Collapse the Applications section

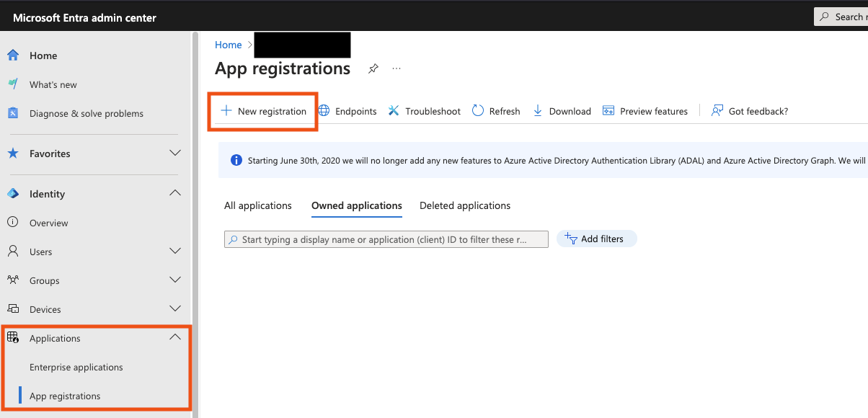click(x=174, y=337)
